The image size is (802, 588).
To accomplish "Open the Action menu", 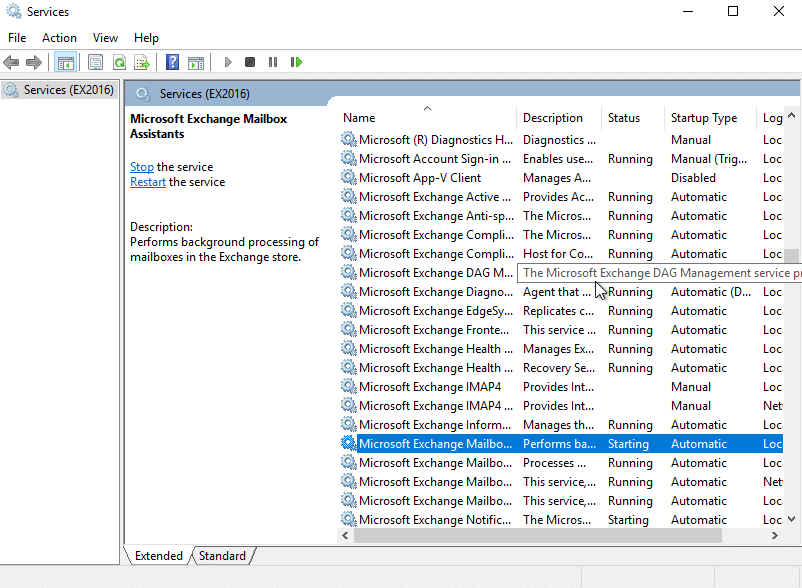I will click(59, 38).
